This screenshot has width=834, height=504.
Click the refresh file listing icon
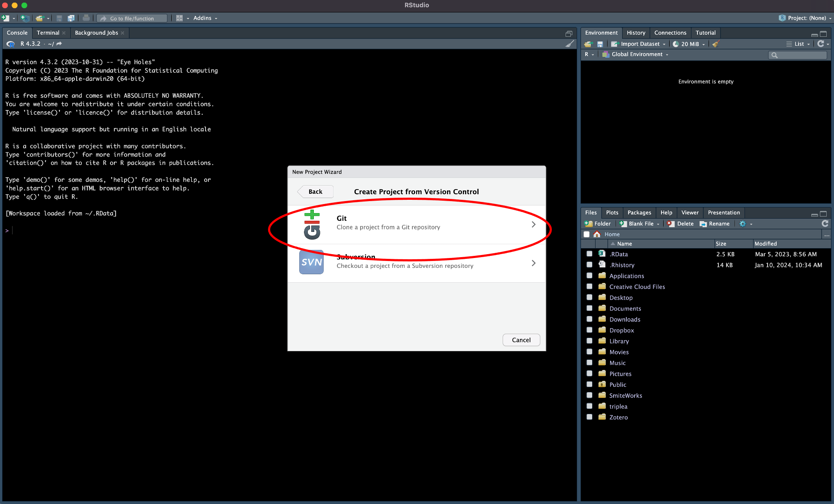coord(825,223)
